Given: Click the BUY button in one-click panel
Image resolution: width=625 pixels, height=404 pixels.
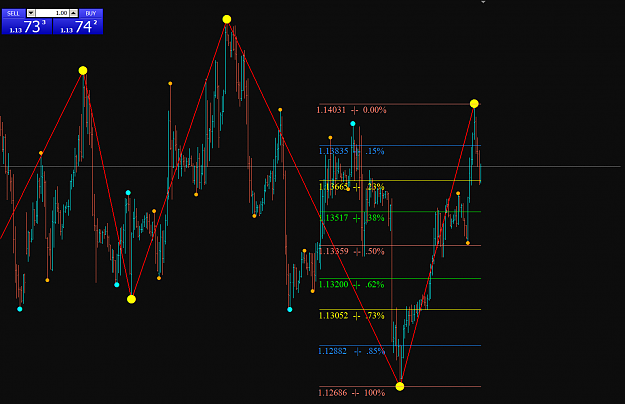Looking at the screenshot, I should pyautogui.click(x=91, y=13).
